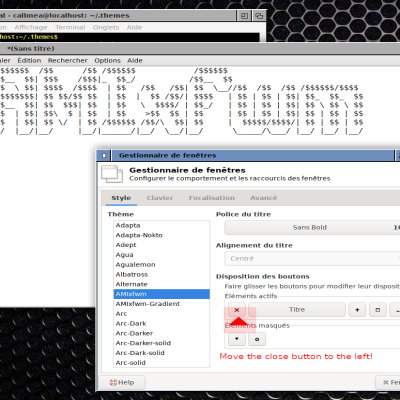The image size is (400, 400).
Task: Click the terminal title bar text
Action: click(65, 16)
